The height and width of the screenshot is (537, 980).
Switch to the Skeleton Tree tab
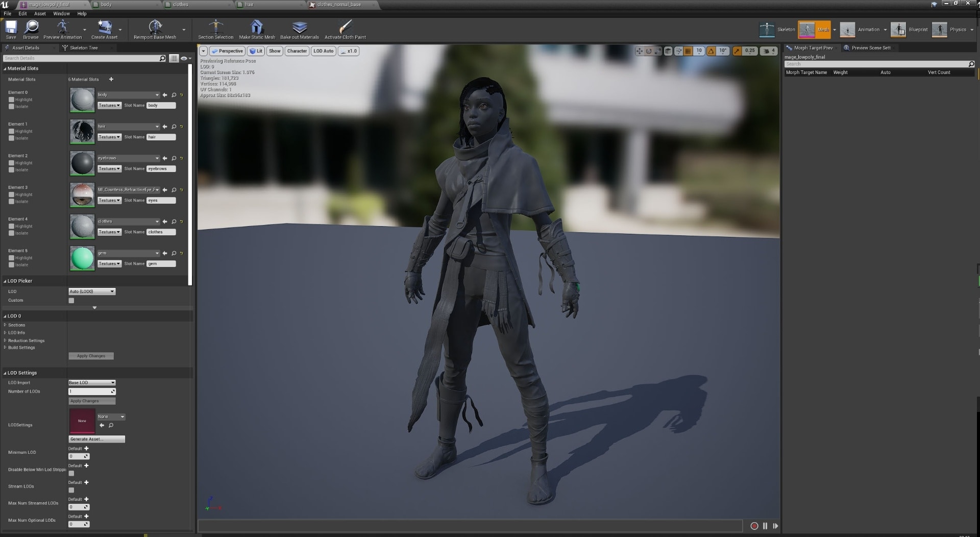tap(83, 48)
